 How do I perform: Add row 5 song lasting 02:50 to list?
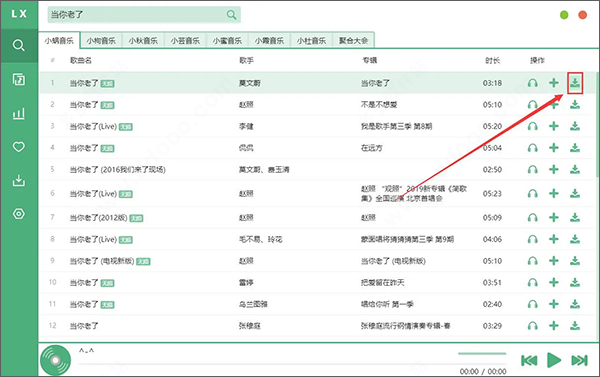(554, 169)
